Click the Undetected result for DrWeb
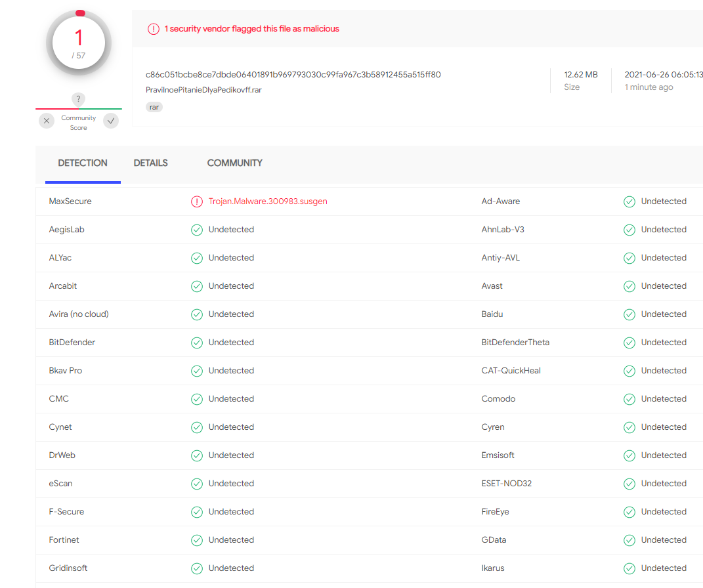The image size is (703, 588). coord(231,455)
